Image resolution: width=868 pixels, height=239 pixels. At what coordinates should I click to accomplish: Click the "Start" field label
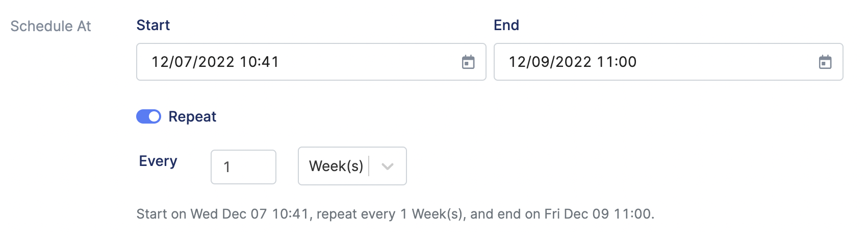153,25
